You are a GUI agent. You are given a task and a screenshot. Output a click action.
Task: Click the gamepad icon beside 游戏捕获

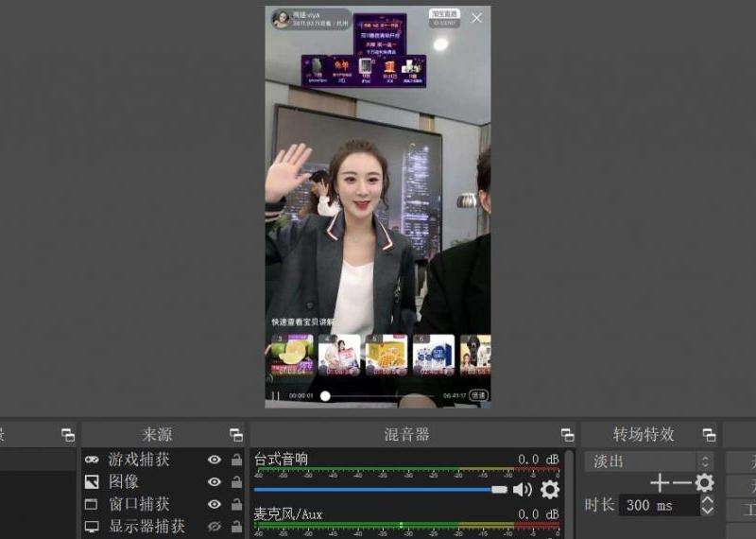coord(92,460)
